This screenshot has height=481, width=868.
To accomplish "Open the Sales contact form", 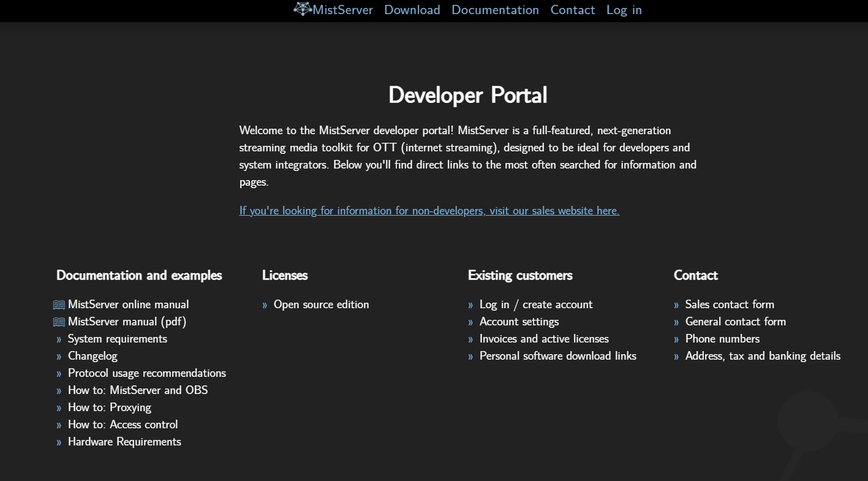I will [729, 305].
